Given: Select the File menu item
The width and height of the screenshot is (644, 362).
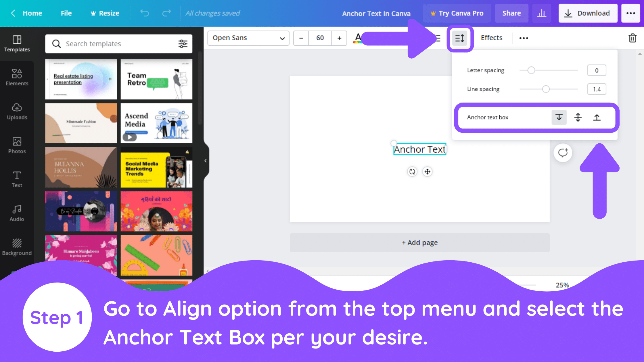Looking at the screenshot, I should (x=66, y=13).
